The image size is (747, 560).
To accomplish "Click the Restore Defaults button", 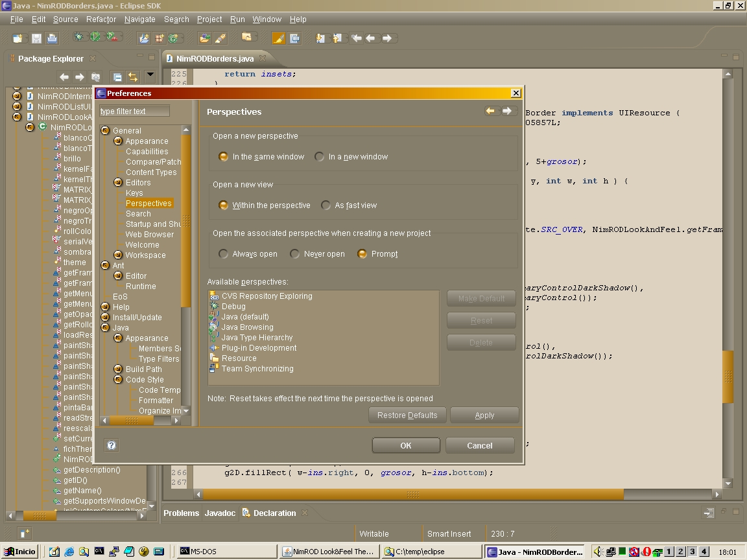I will pyautogui.click(x=407, y=415).
